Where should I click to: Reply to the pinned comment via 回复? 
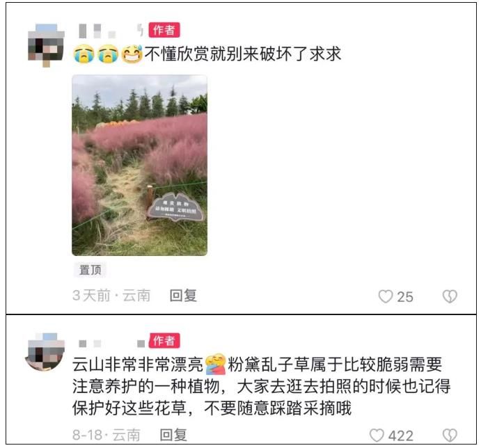(183, 296)
